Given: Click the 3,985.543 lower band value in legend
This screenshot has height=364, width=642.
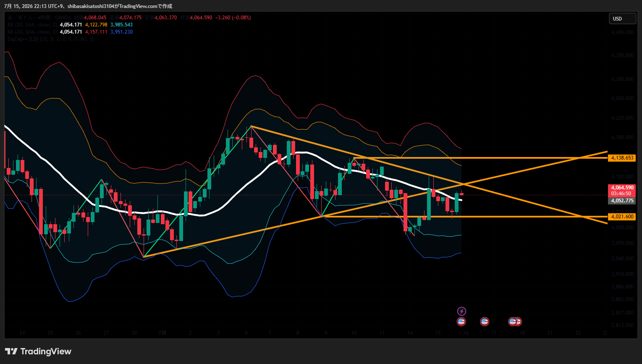Looking at the screenshot, I should 121,25.
